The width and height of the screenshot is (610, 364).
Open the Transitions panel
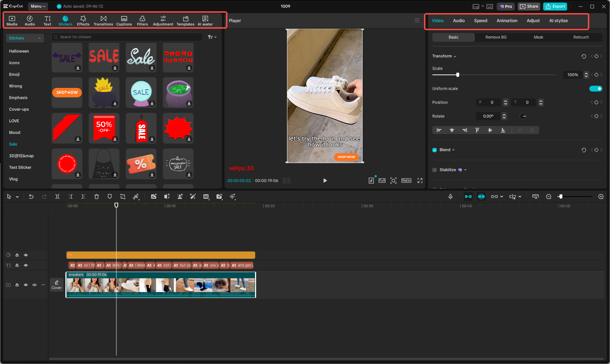(x=103, y=20)
